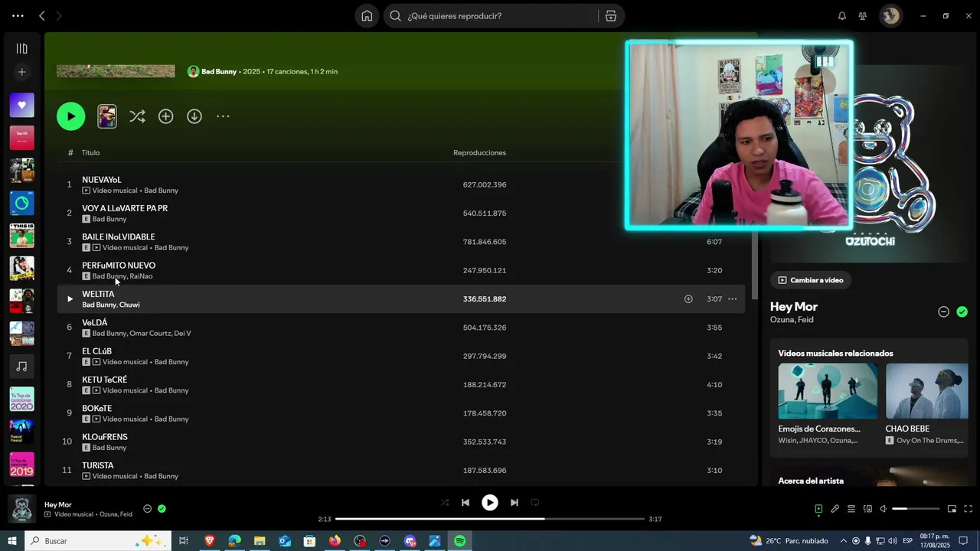980x551 pixels.
Task: Select the track BAILE INoLVIDABLE
Action: [x=400, y=242]
